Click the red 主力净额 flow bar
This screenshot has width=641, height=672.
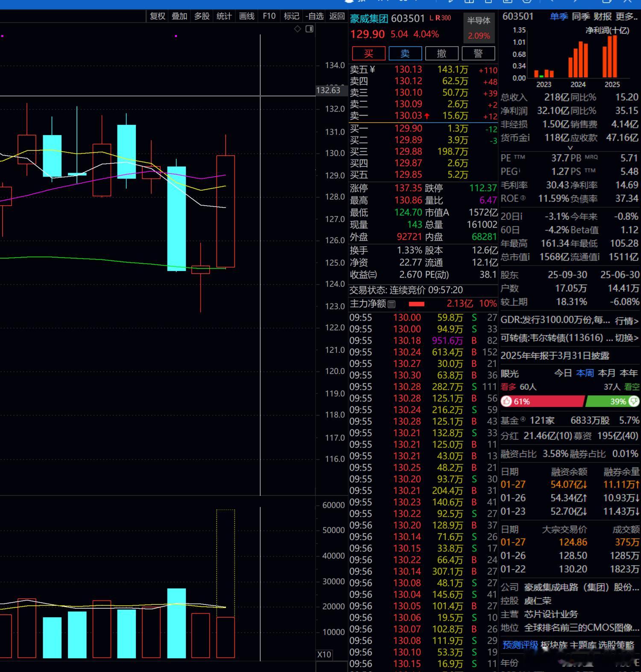pos(417,304)
